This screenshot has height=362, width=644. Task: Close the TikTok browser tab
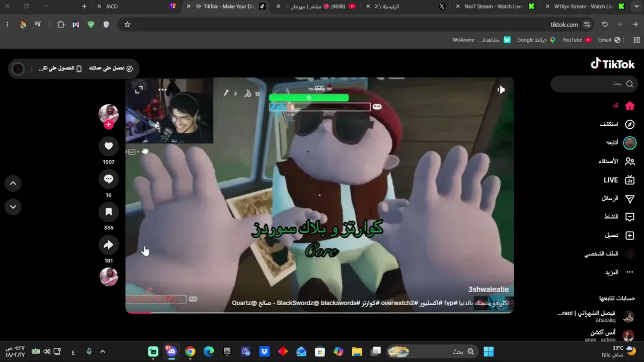pyautogui.click(x=189, y=7)
